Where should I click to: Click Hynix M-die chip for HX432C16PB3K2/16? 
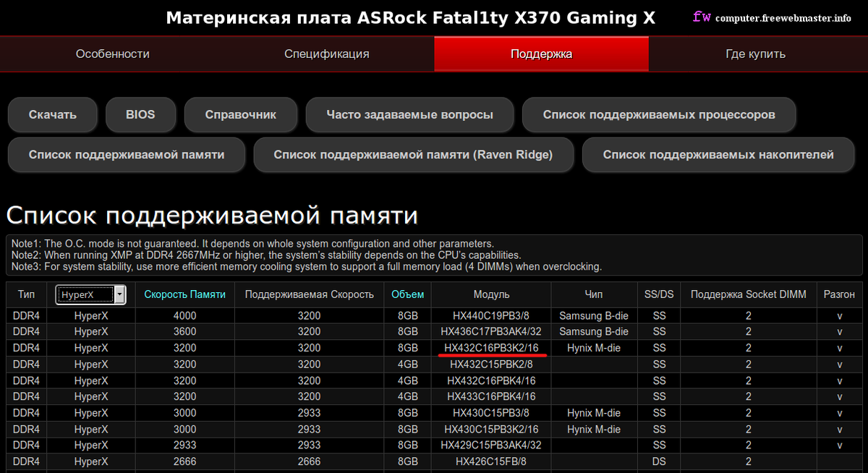[x=594, y=348]
